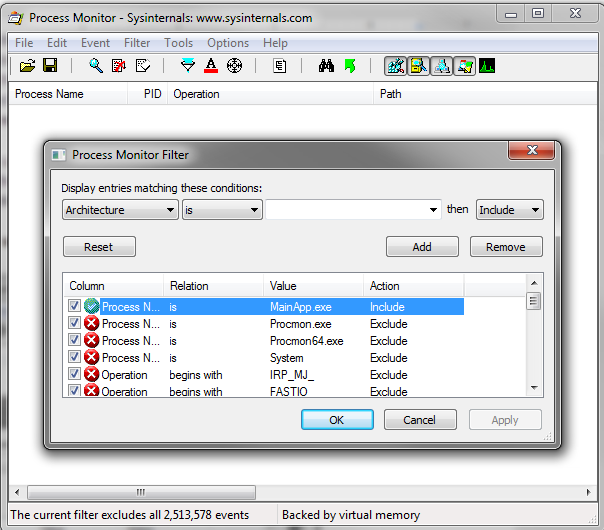
Task: Click the Reset button
Action: (99, 247)
